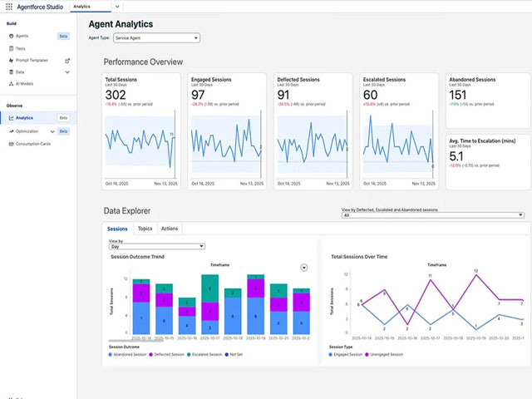This screenshot has height=399, width=532.
Task: Click the Escalated Session legend swatch
Action: [x=189, y=355]
